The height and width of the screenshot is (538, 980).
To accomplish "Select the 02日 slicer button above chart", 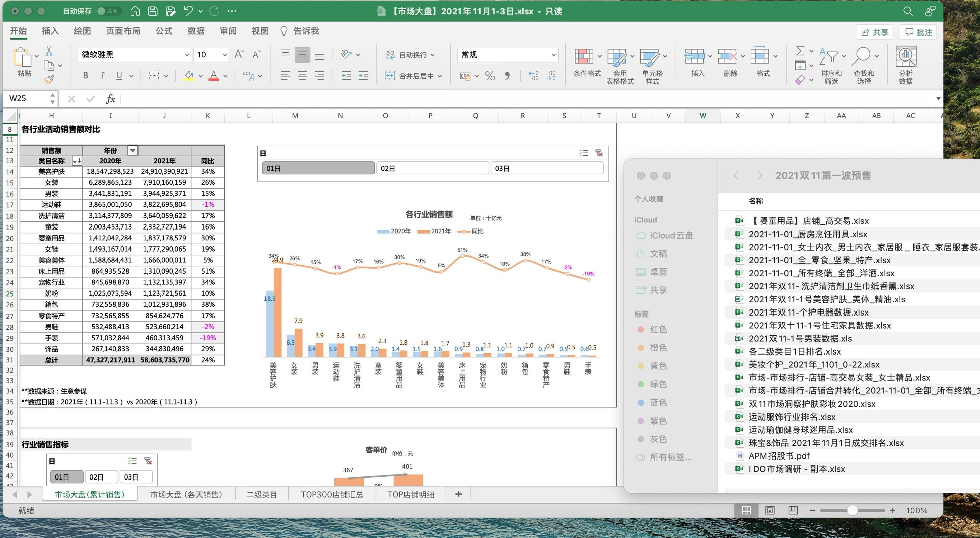I will 432,168.
